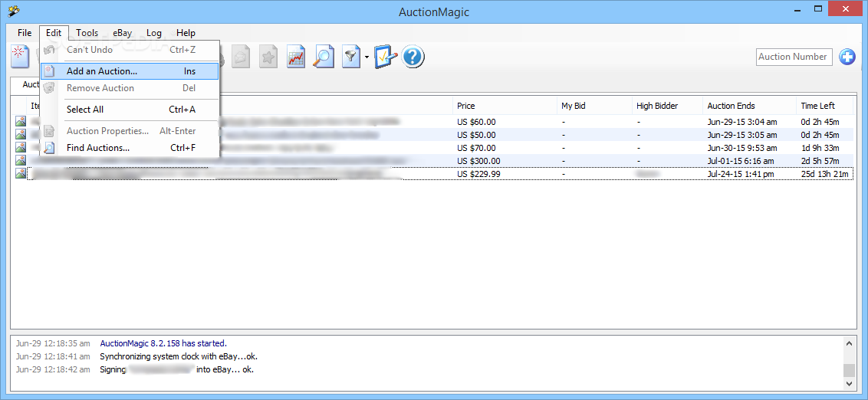Image resolution: width=868 pixels, height=400 pixels.
Task: Click the 'Synchronizing system clock with eBay' log line
Action: (x=179, y=357)
